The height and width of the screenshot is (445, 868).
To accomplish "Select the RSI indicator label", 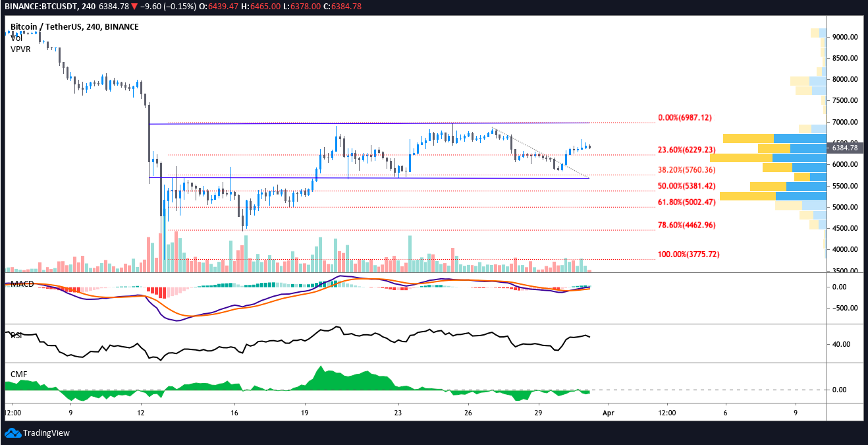I will pyautogui.click(x=16, y=335).
